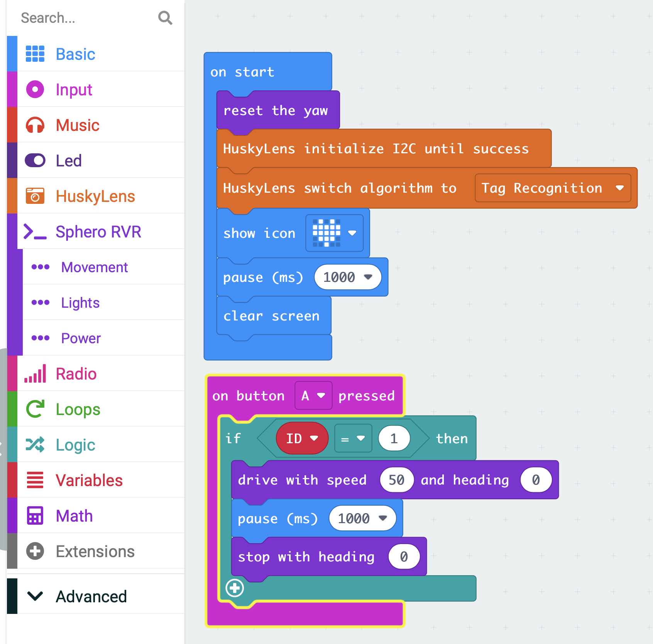Click the Input circle icon
The image size is (653, 644).
[x=35, y=90]
